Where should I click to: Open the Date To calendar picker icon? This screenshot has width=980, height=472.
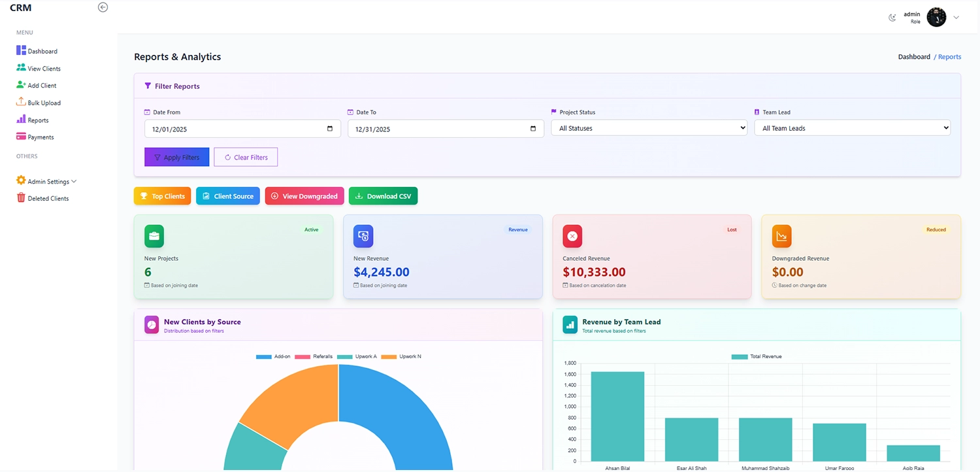(533, 129)
